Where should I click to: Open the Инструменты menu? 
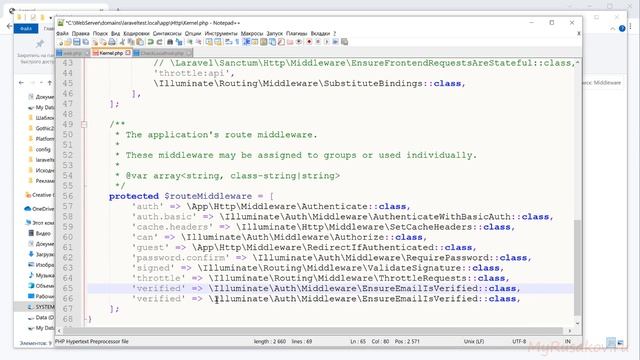point(221,33)
